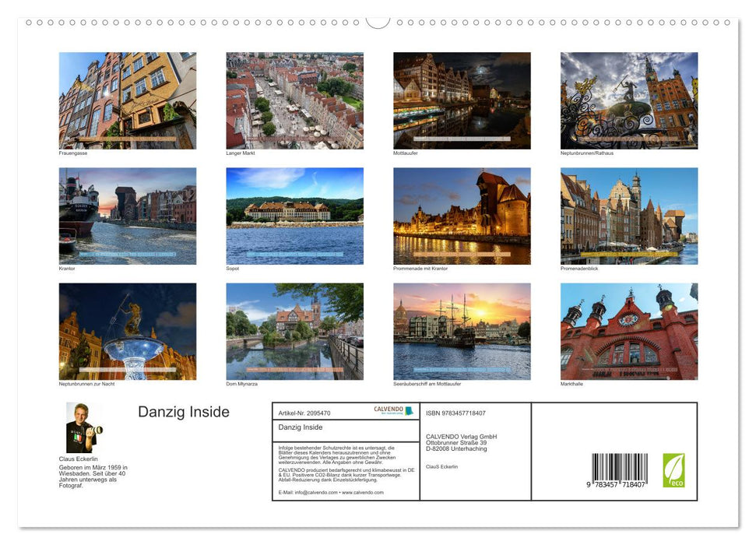Select the Krantor harbor photo
This screenshot has height=545, width=756.
coord(128,215)
